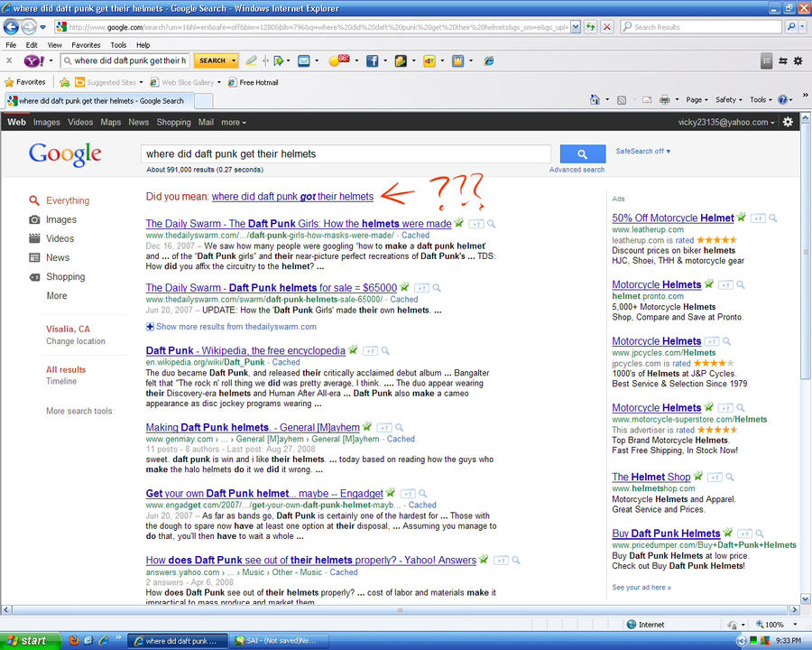
Task: Click the +1 button beside Making Daft Punk helmets
Action: pos(383,428)
